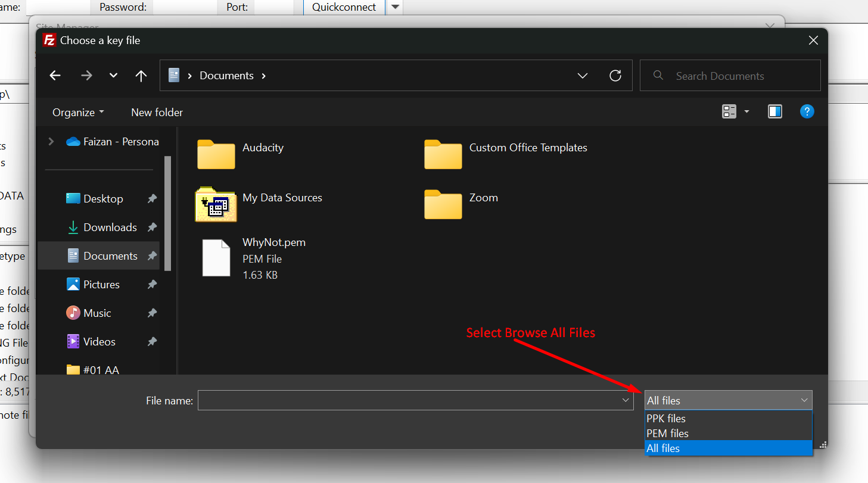The width and height of the screenshot is (868, 483).
Task: Click the pin icon beside Downloads
Action: (152, 228)
